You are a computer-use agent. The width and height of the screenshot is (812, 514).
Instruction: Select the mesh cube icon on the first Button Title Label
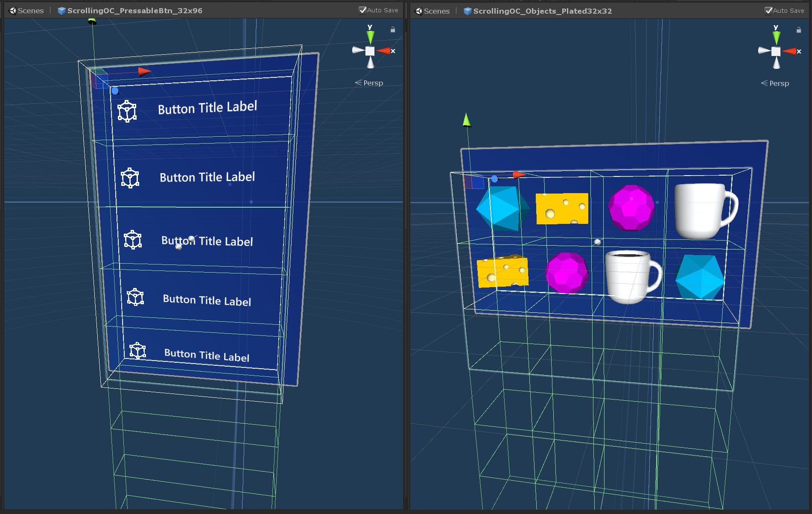[127, 111]
